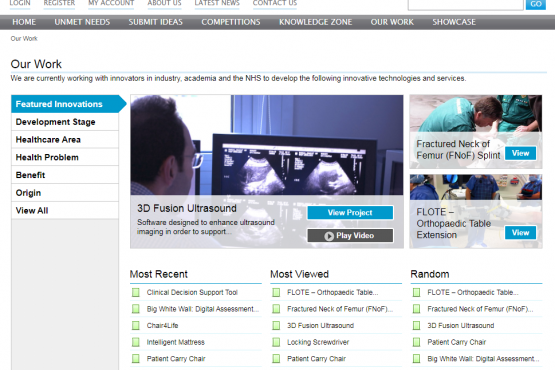The image size is (555, 370).
Task: Click the green icon next to Chair4Life
Action: (136, 325)
